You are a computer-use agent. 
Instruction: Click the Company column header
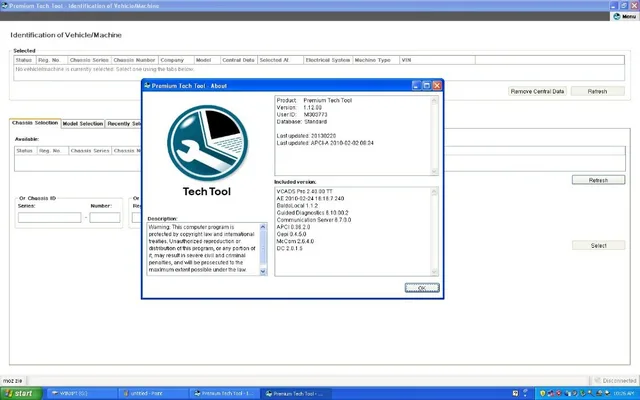[176, 60]
